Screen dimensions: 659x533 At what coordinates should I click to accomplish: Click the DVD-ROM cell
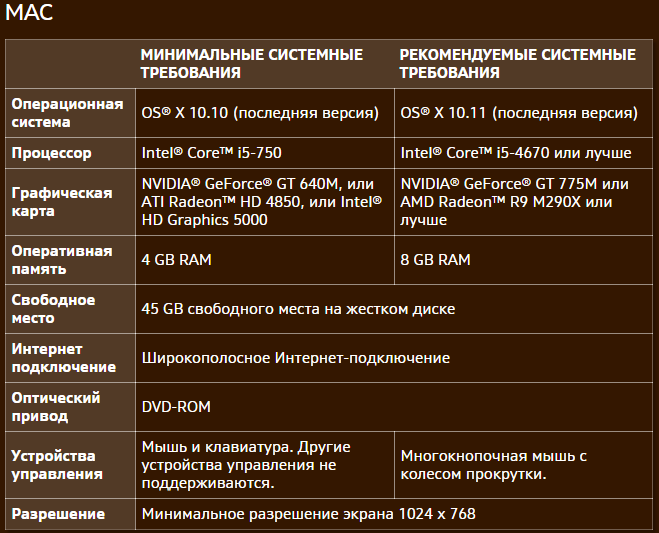pyautogui.click(x=176, y=407)
